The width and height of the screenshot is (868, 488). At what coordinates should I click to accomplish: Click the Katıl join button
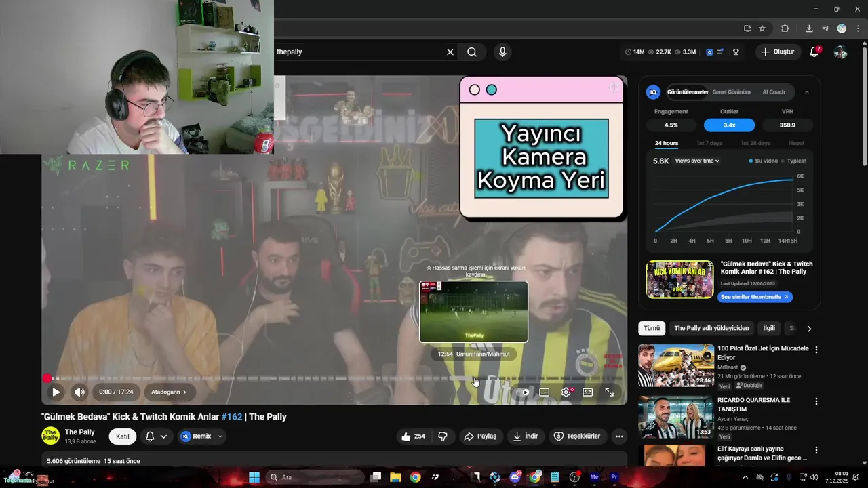[123, 436]
